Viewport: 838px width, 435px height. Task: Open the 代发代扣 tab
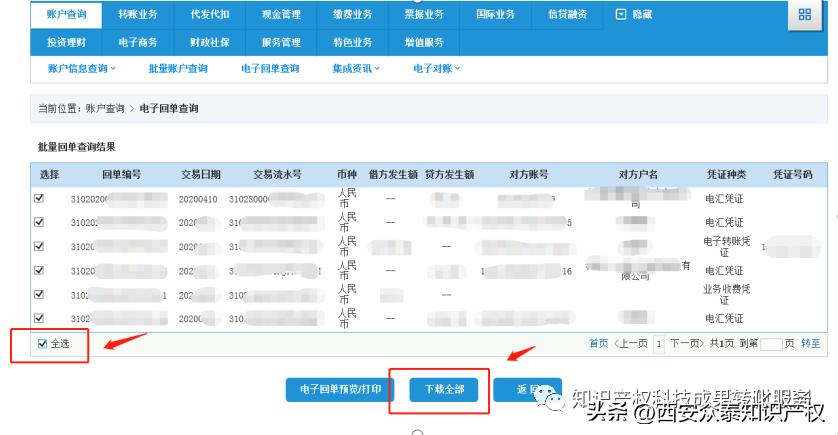coord(210,14)
